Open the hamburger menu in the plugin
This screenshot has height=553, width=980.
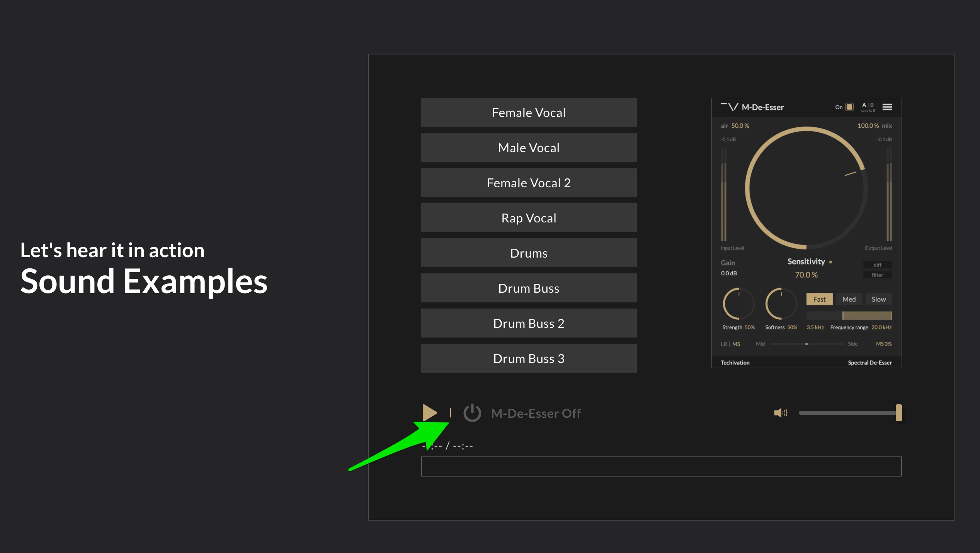(x=887, y=107)
